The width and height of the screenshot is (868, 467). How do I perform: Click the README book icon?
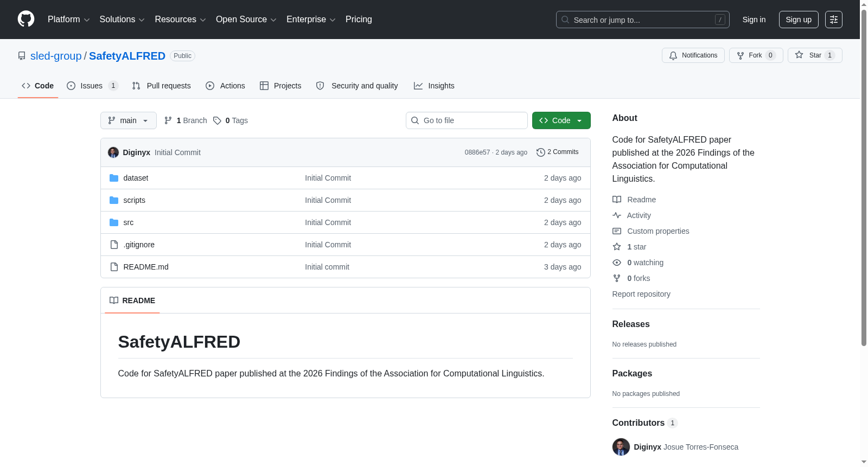pyautogui.click(x=114, y=300)
